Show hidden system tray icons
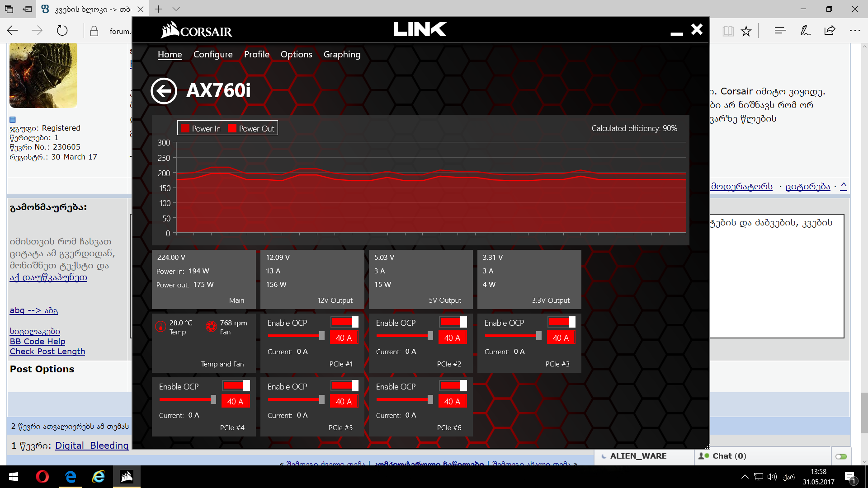The height and width of the screenshot is (488, 868). coord(745,477)
